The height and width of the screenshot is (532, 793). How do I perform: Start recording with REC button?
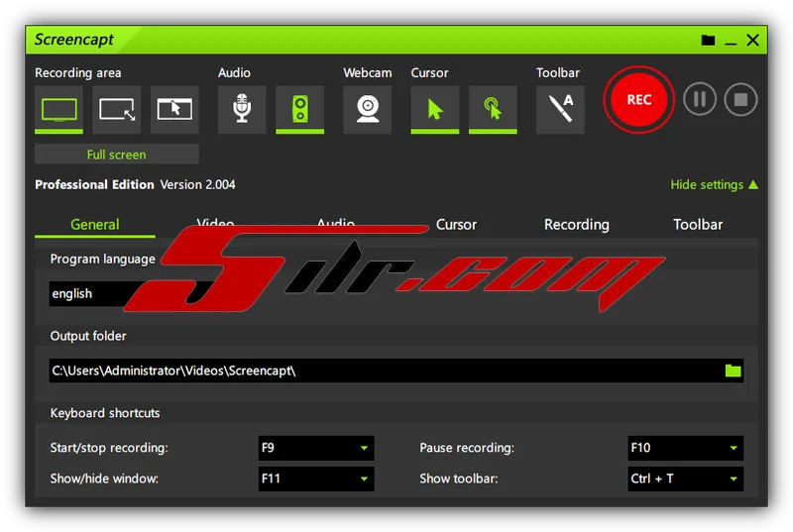point(638,99)
